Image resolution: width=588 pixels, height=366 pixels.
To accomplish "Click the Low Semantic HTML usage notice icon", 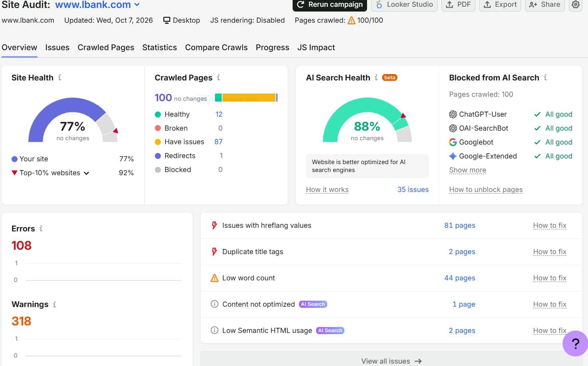I will point(215,331).
